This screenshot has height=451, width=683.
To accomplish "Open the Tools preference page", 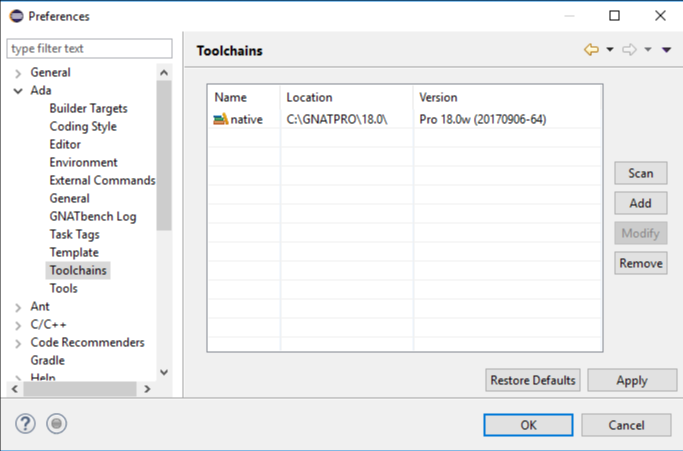I will [x=63, y=288].
